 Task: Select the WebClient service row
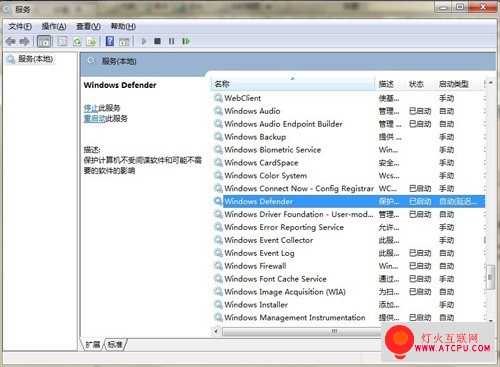[348, 98]
